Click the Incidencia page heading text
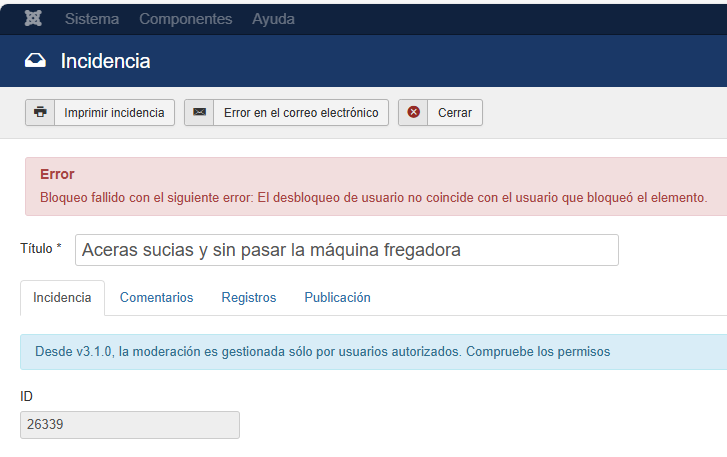The image size is (727, 457). pyautogui.click(x=105, y=62)
